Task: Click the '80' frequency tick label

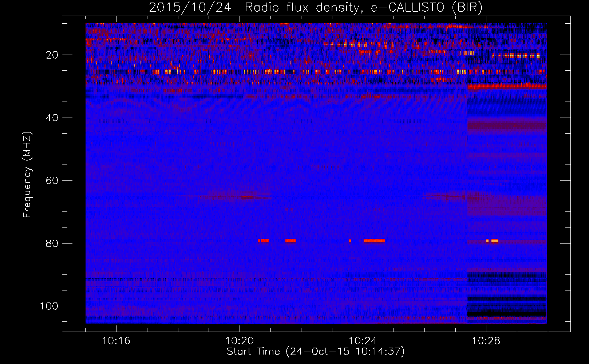Action: tap(52, 244)
